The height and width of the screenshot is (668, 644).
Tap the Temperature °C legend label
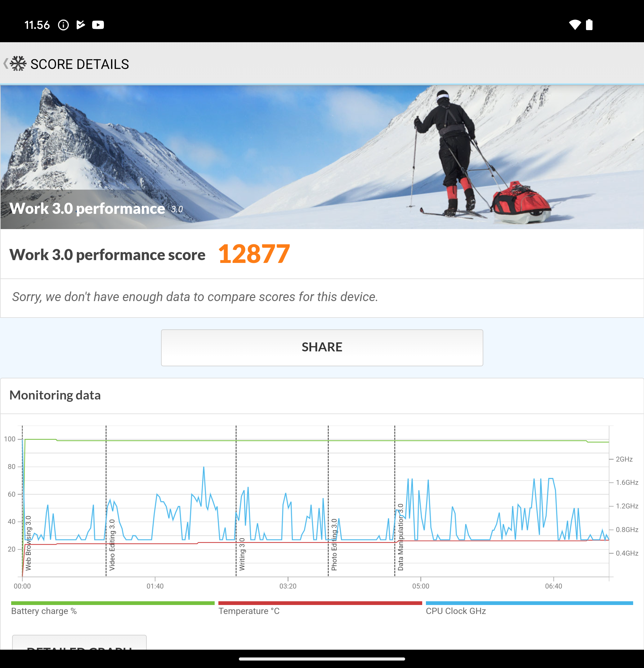249,611
